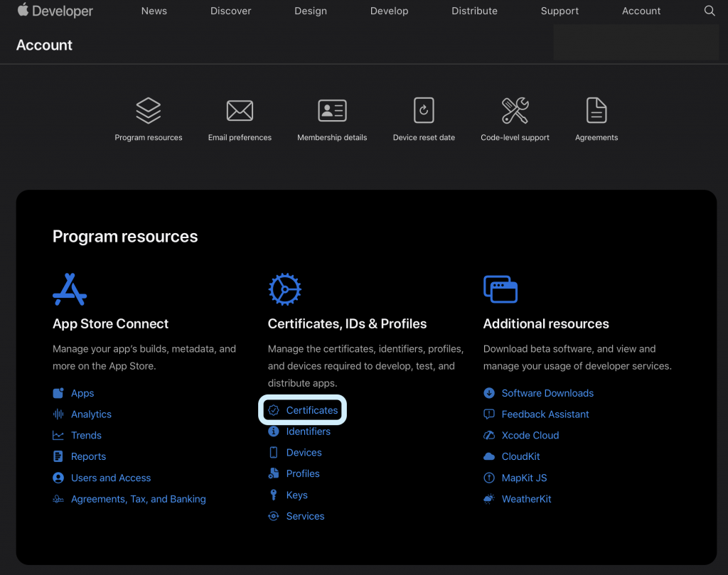Click the App Store Connect logo icon
The image size is (728, 575).
[x=70, y=289]
